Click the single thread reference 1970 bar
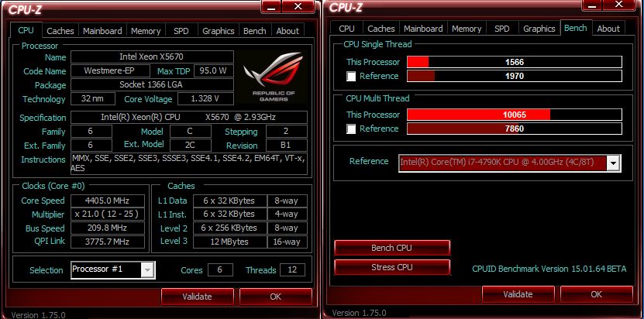 [515, 76]
